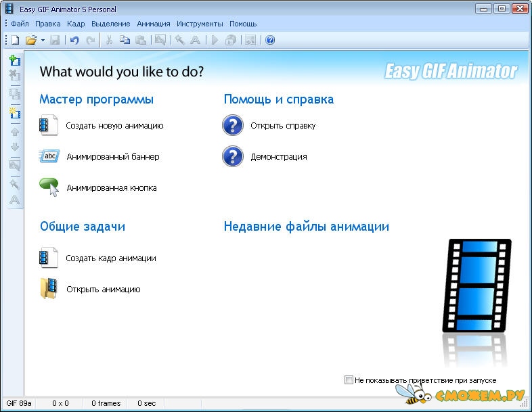Image resolution: width=532 pixels, height=412 pixels.
Task: Click the Duplicate frames sidebar icon
Action: tap(15, 94)
